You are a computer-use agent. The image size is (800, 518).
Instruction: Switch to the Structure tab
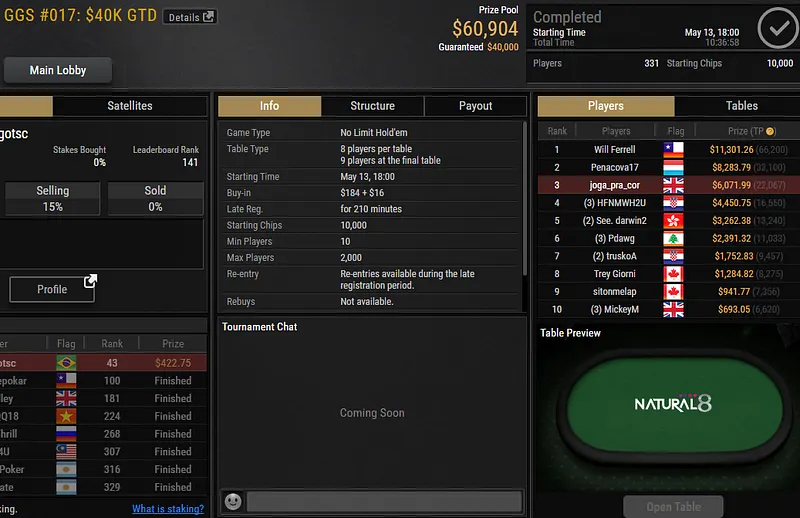(372, 106)
